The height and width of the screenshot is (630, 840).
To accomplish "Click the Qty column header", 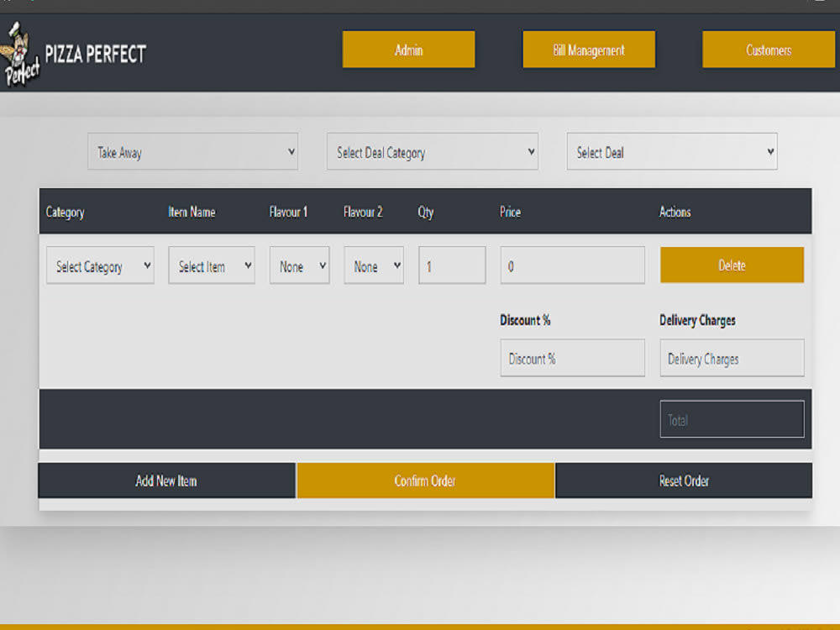I will (x=426, y=213).
